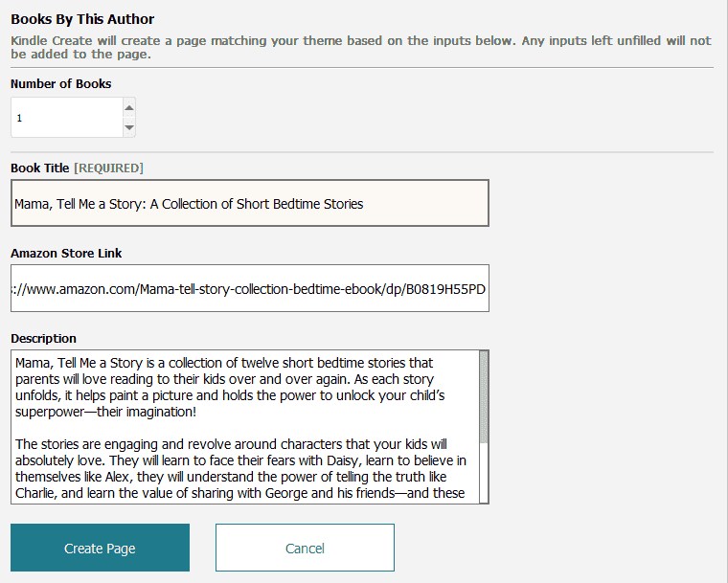
Task: Click the Kindle Create helper text
Action: [361, 47]
